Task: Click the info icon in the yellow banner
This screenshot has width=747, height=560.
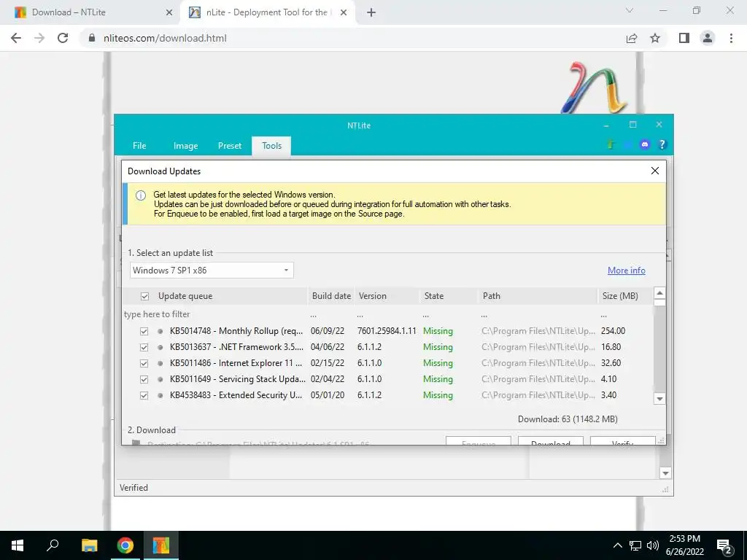Action: coord(141,195)
